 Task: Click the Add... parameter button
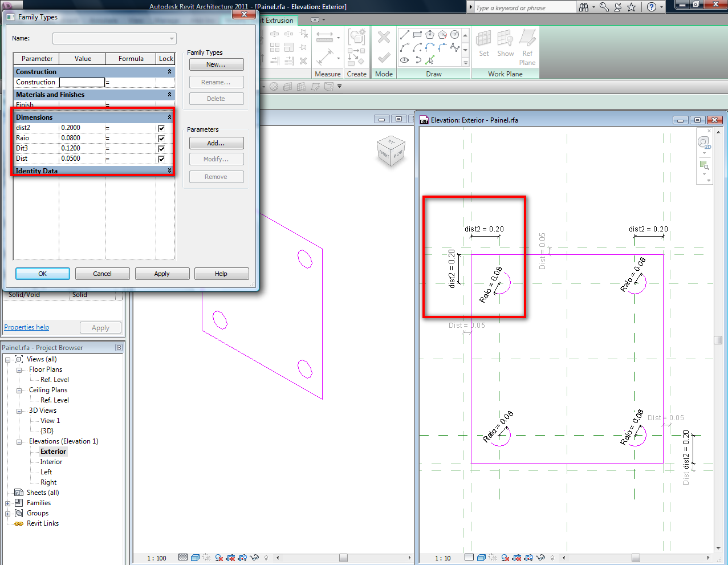tap(216, 143)
